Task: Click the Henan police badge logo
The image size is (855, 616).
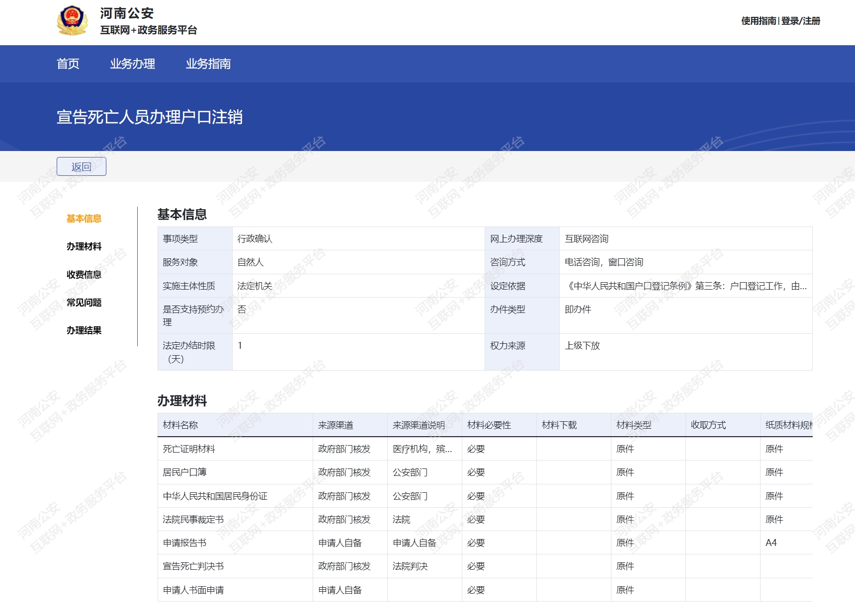Action: (x=72, y=21)
